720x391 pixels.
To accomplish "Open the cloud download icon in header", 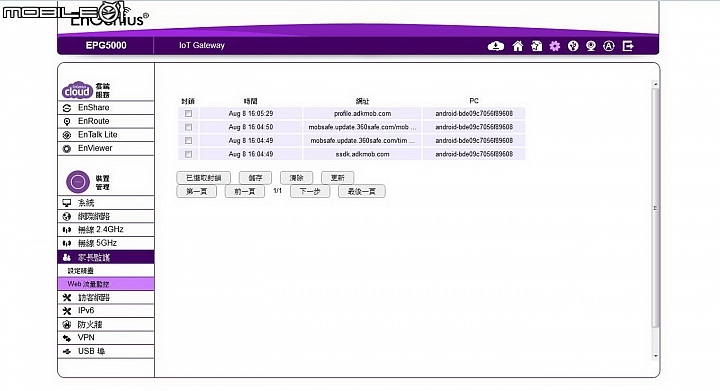I will [495, 46].
